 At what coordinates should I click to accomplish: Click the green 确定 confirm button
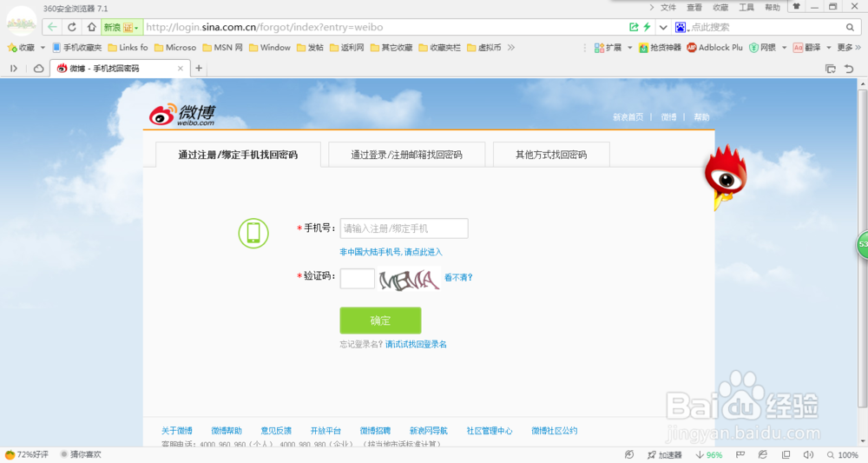click(380, 321)
